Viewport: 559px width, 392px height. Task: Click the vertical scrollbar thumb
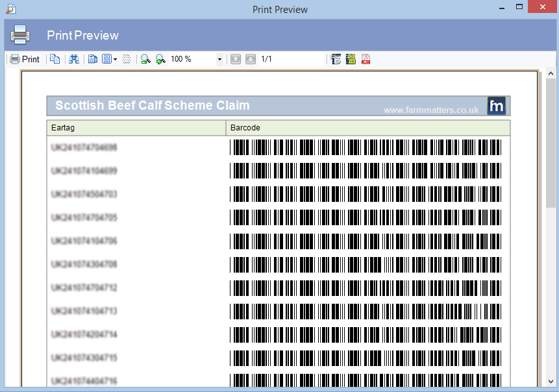tap(551, 143)
